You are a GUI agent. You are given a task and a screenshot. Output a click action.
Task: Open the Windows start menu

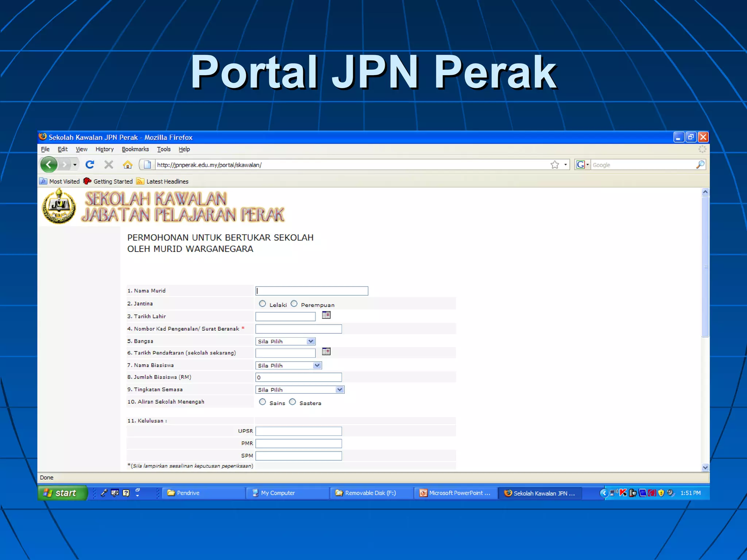[62, 493]
